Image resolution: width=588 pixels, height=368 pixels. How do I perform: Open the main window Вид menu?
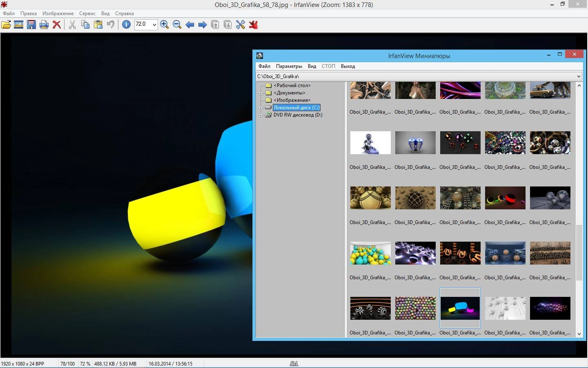105,13
